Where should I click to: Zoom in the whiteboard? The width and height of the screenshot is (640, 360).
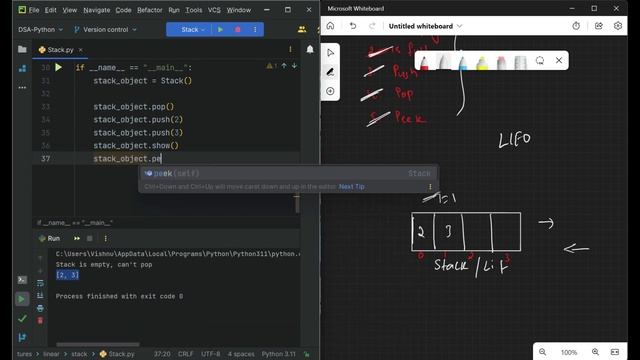(x=596, y=352)
